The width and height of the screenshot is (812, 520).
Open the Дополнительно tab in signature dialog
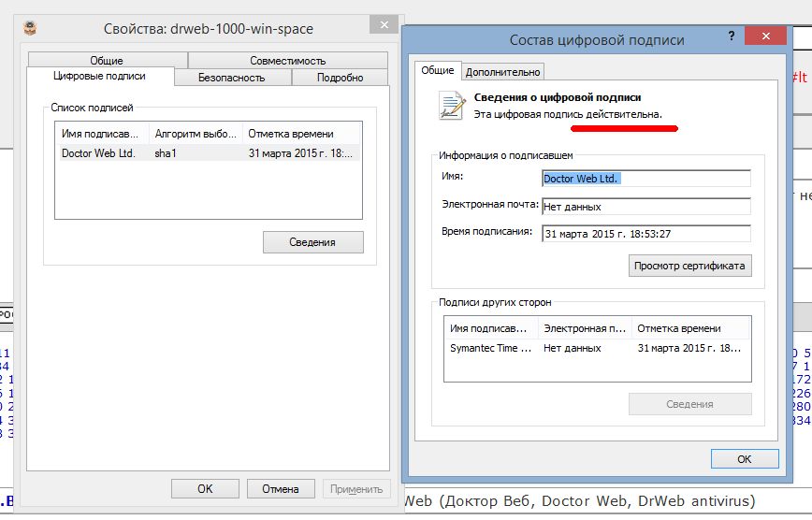(x=503, y=72)
